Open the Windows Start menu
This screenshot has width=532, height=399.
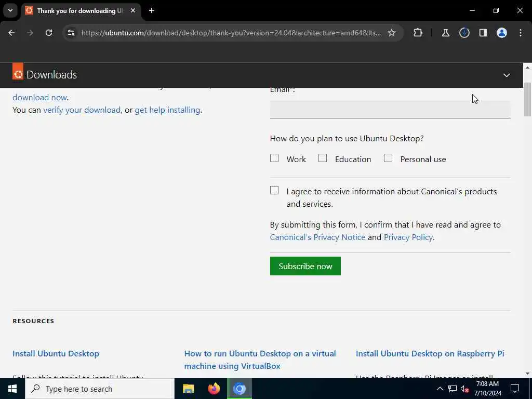pos(12,389)
